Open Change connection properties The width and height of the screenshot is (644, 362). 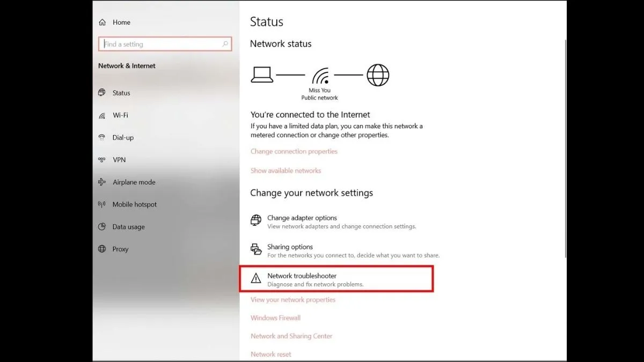point(294,151)
